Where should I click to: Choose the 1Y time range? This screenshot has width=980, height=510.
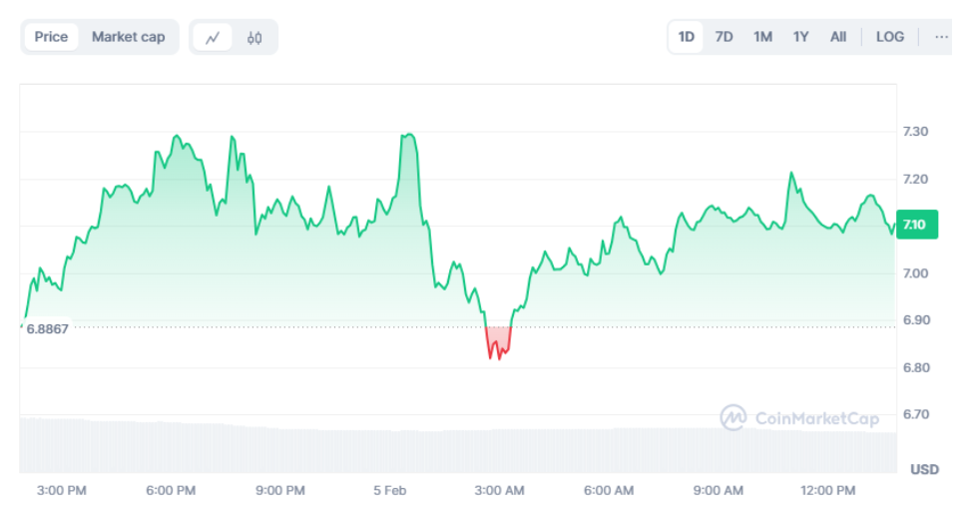800,37
